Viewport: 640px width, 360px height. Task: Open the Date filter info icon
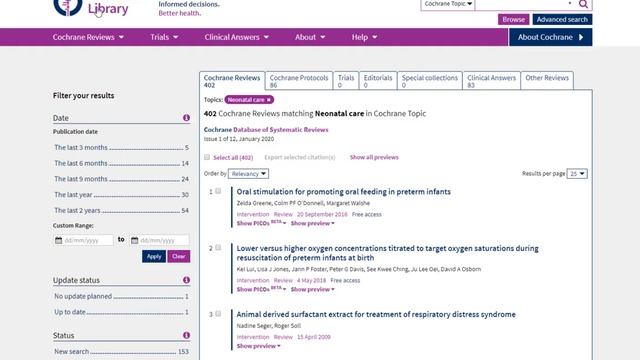click(187, 118)
